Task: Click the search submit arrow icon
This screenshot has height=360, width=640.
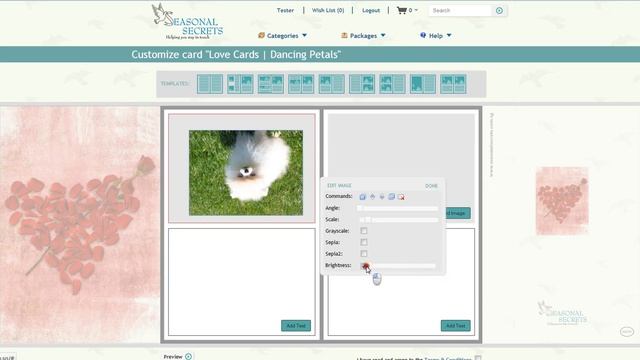Action: coord(499,11)
